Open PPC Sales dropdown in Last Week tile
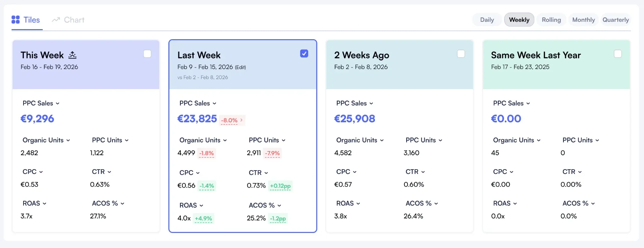 [x=198, y=103]
